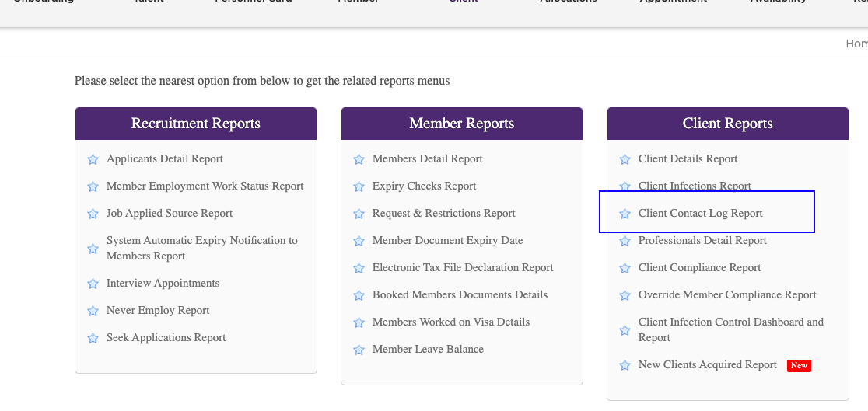This screenshot has height=411, width=868.
Task: Click the Recruitment Reports panel header
Action: coord(196,124)
